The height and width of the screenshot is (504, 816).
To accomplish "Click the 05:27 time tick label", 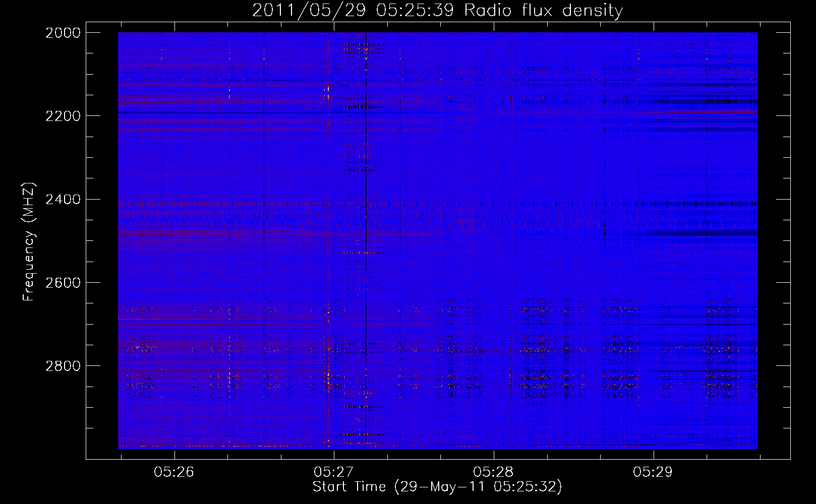I will 334,472.
